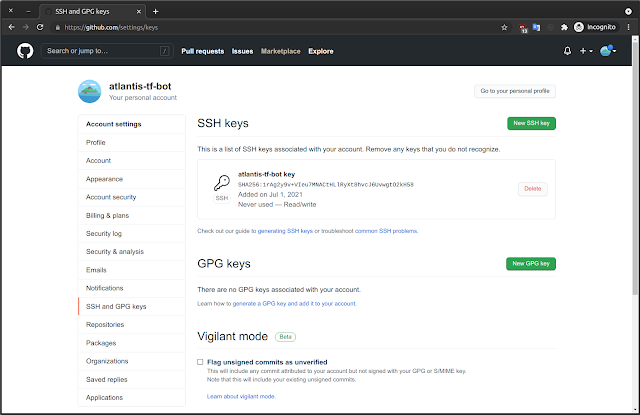Enable Flag unsigned commits as unverified
640x415 pixels.
point(200,362)
